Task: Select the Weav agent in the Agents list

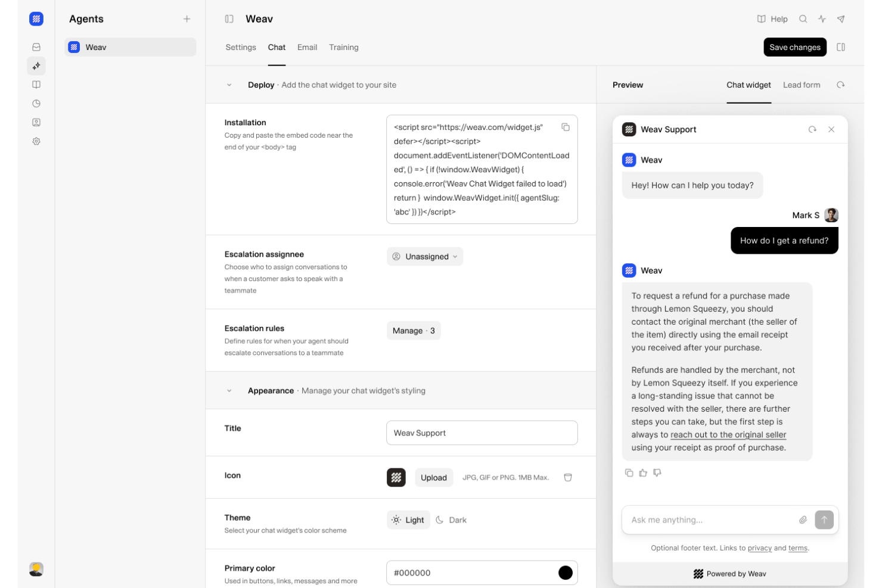Action: tap(131, 47)
